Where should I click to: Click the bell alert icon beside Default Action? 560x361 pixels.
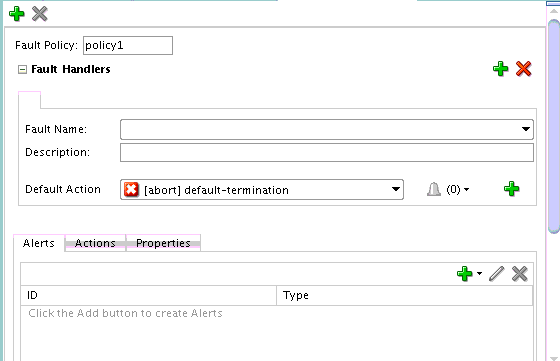[434, 189]
